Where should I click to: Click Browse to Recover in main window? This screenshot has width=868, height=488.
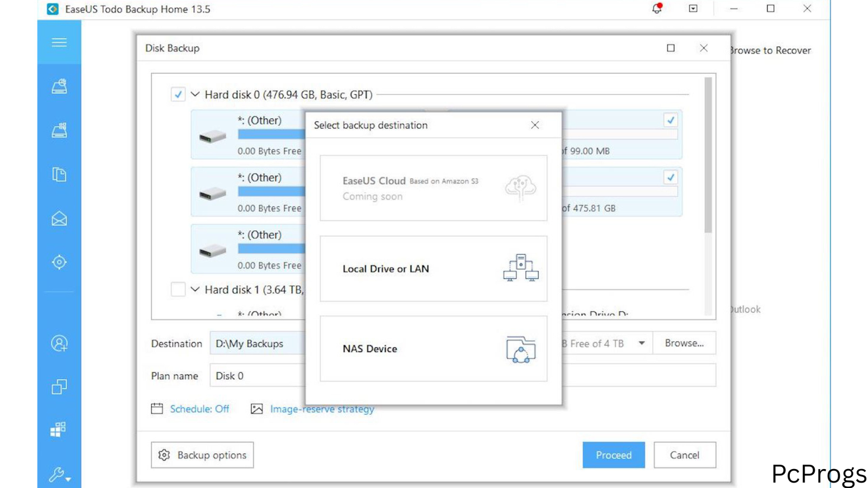click(770, 50)
